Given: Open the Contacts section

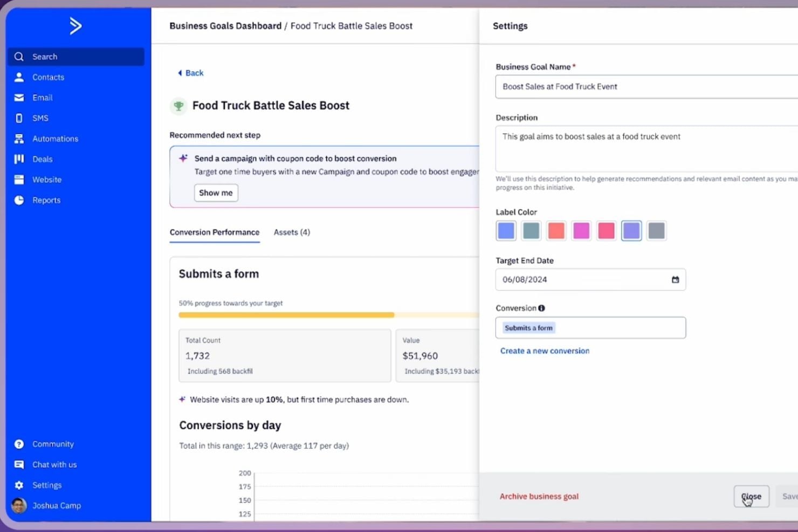Looking at the screenshot, I should [x=47, y=77].
